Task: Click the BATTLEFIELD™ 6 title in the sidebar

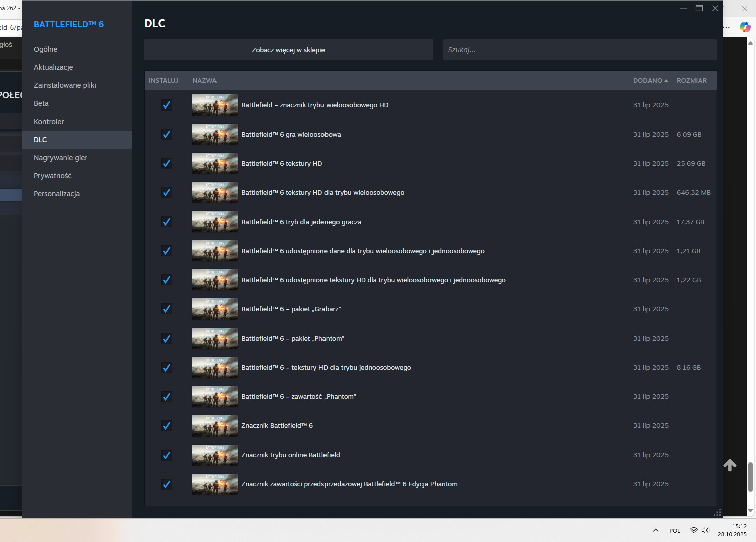Action: [69, 24]
